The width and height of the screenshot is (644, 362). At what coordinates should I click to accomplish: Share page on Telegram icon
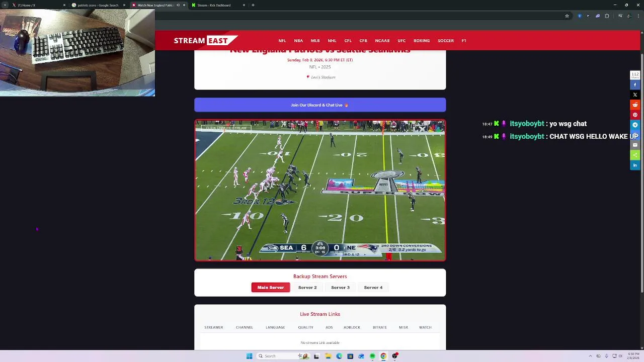(x=635, y=125)
